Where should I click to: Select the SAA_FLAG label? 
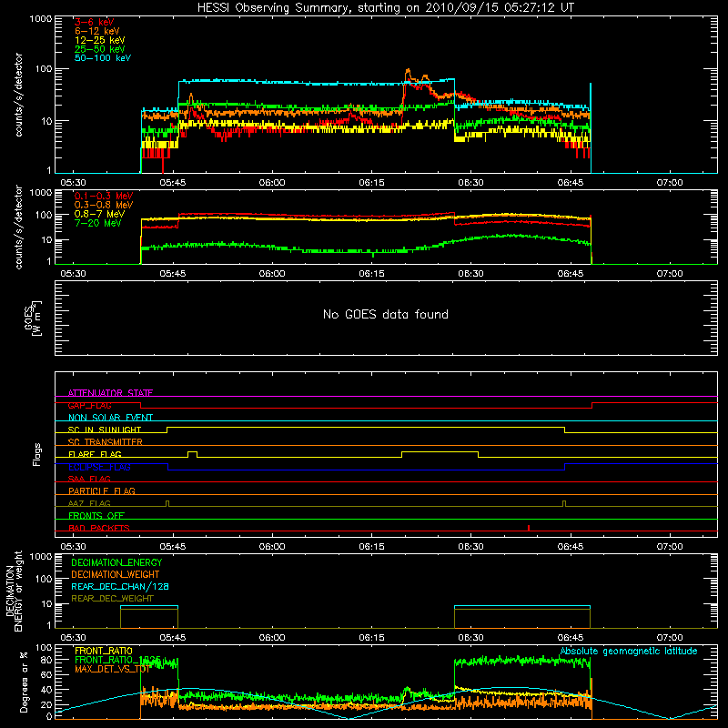point(89,479)
